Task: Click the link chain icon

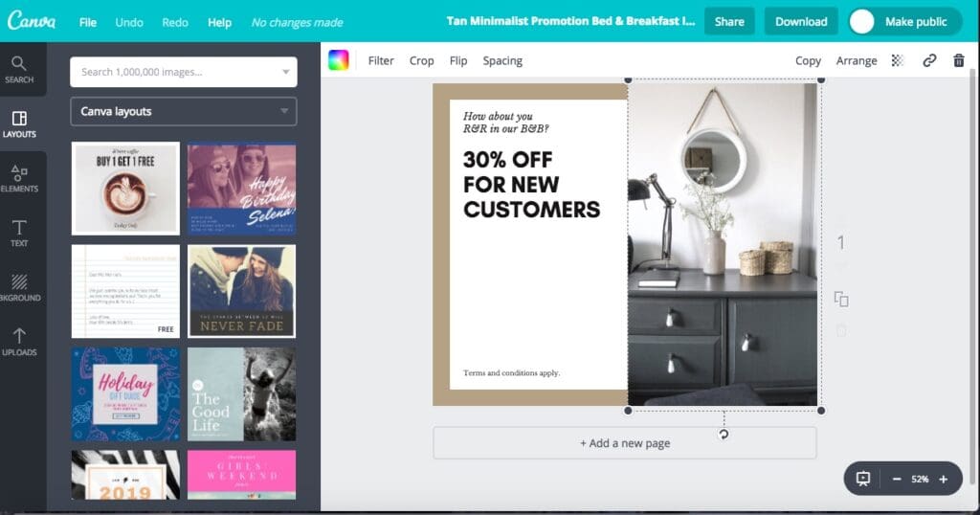Action: click(x=928, y=60)
